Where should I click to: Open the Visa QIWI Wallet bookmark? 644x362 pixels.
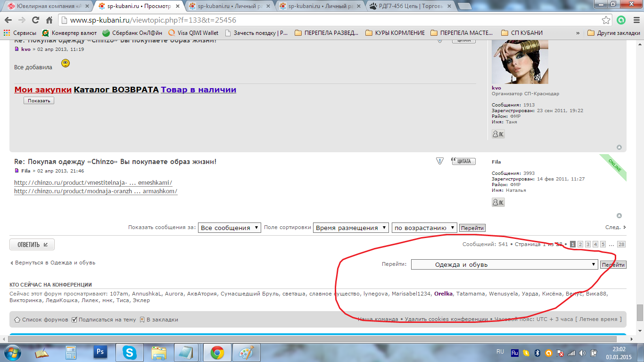coord(193,33)
